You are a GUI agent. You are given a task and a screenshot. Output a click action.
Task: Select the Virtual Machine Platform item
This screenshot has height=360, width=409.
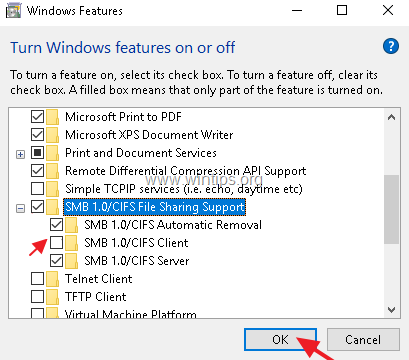130,313
